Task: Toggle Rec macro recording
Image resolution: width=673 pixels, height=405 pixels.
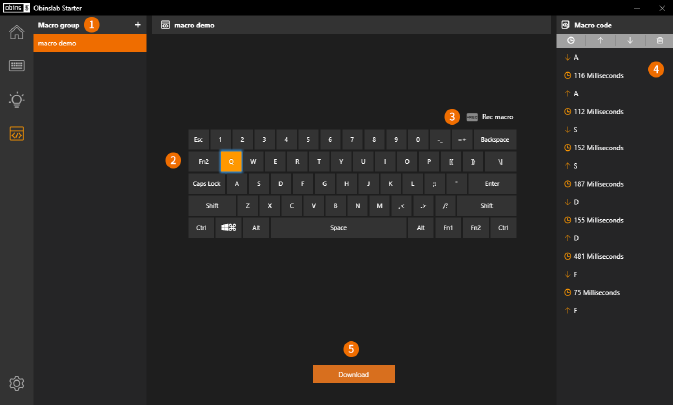Action: pos(489,117)
